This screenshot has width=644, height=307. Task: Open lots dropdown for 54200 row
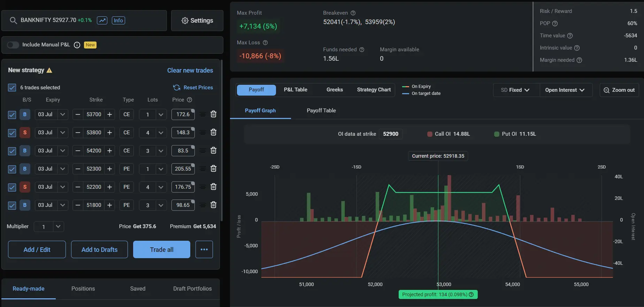tap(161, 151)
